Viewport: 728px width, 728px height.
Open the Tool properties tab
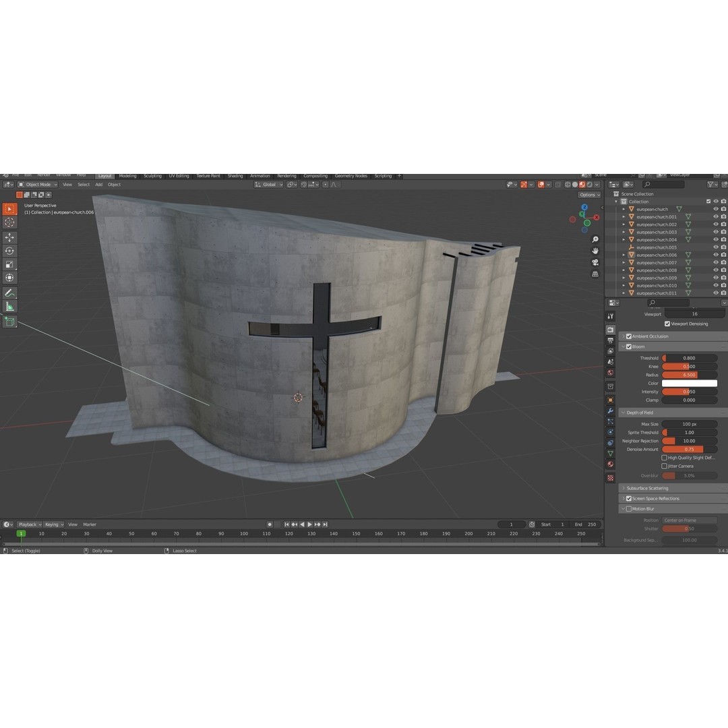611,316
